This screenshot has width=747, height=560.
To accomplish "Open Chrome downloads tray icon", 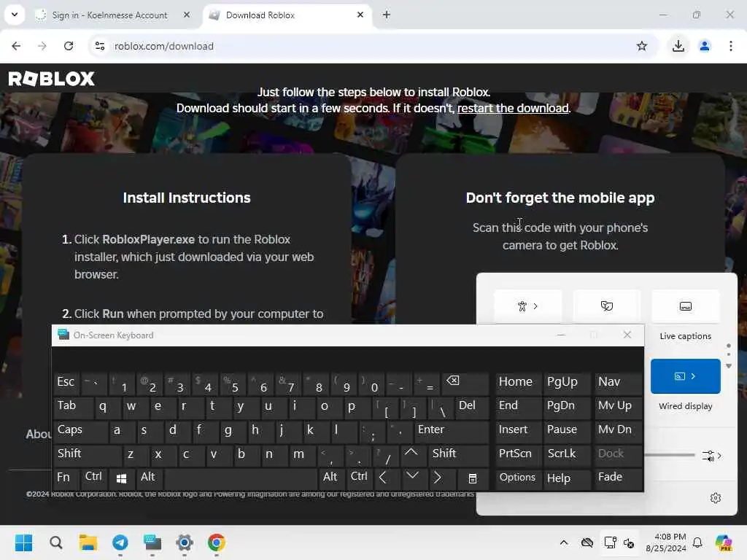I will [678, 46].
